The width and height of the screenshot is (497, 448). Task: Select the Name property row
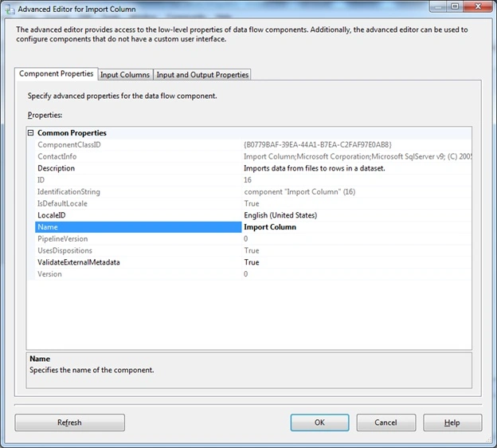click(139, 227)
